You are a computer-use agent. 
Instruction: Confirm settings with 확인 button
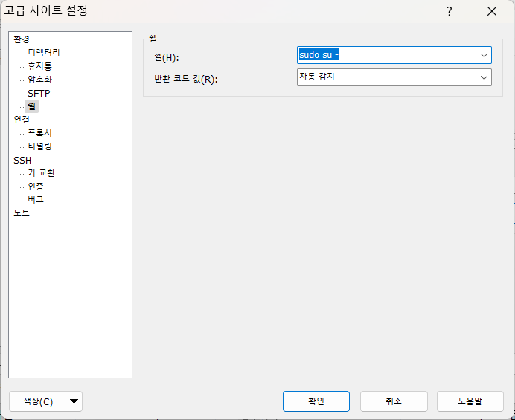pyautogui.click(x=316, y=401)
